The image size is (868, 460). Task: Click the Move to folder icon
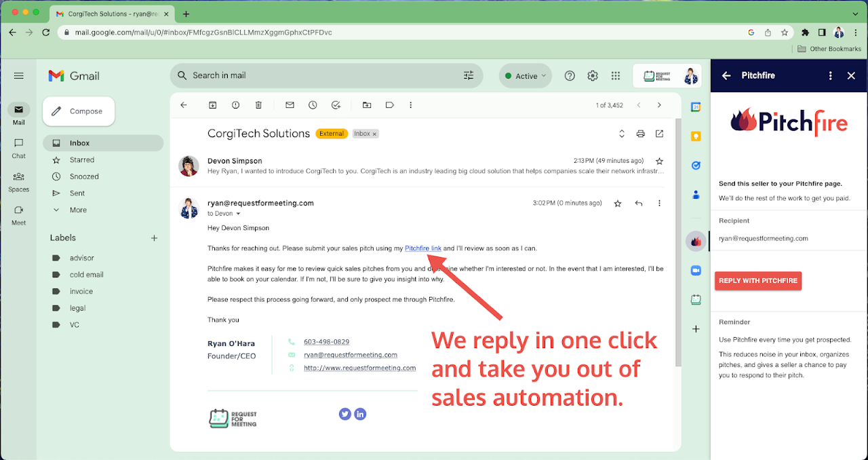coord(367,105)
